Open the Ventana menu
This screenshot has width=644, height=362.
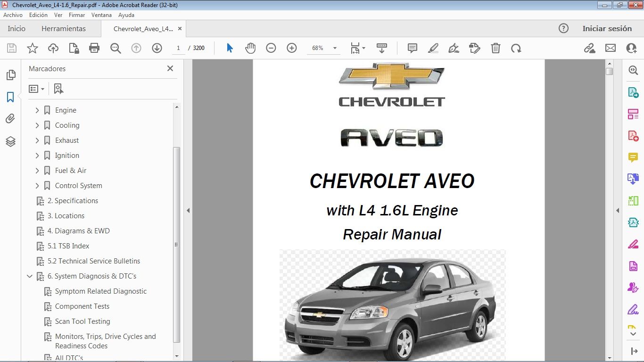(x=101, y=15)
